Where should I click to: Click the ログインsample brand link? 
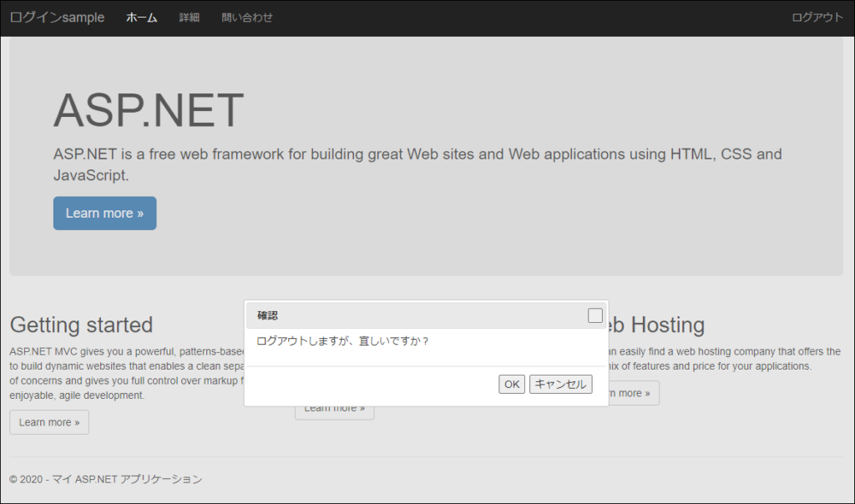click(56, 17)
